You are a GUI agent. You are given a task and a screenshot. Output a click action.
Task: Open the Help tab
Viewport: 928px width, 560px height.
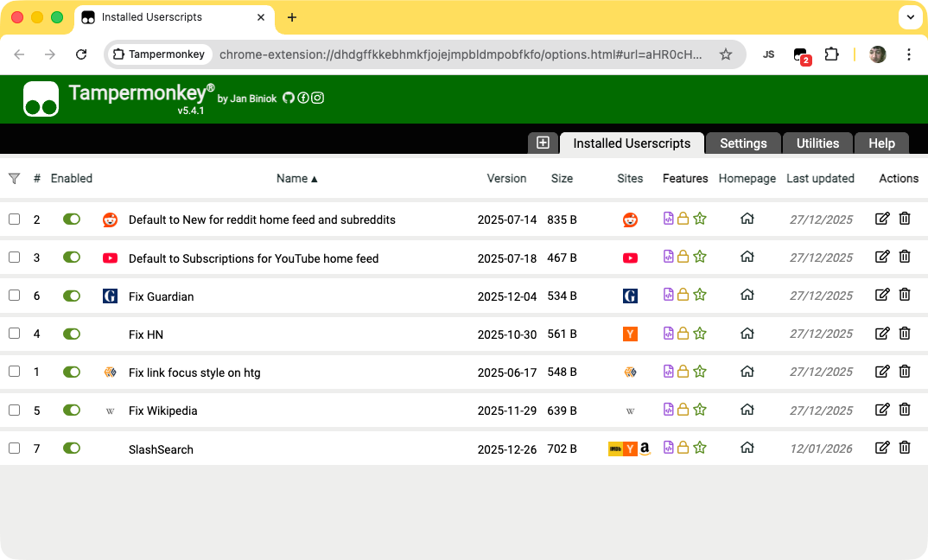[x=881, y=143]
